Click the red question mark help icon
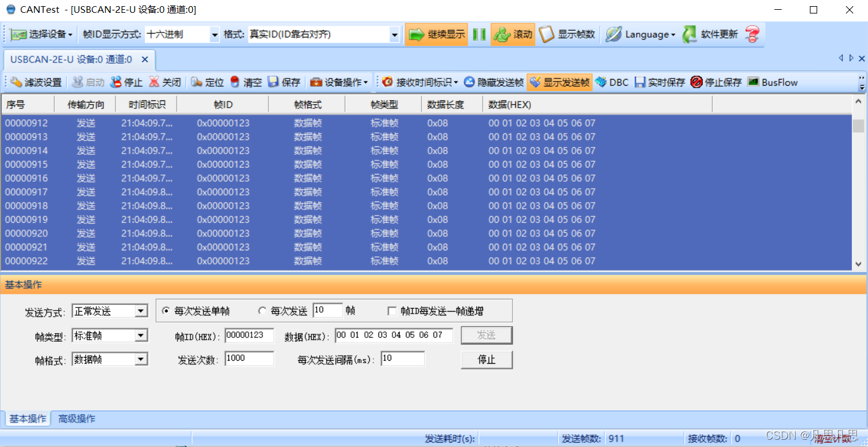868x447 pixels. tap(752, 34)
